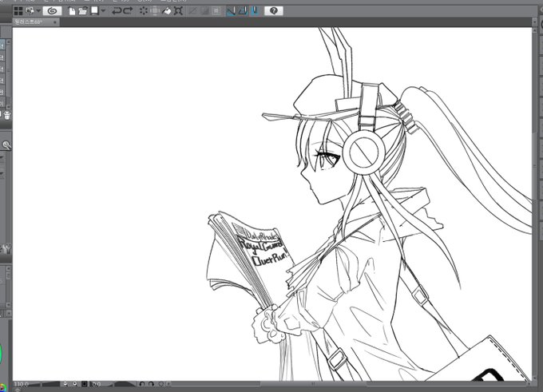Rotate canvas right with status bar icon
Viewport: 543px width, 392px height.
[x=152, y=384]
